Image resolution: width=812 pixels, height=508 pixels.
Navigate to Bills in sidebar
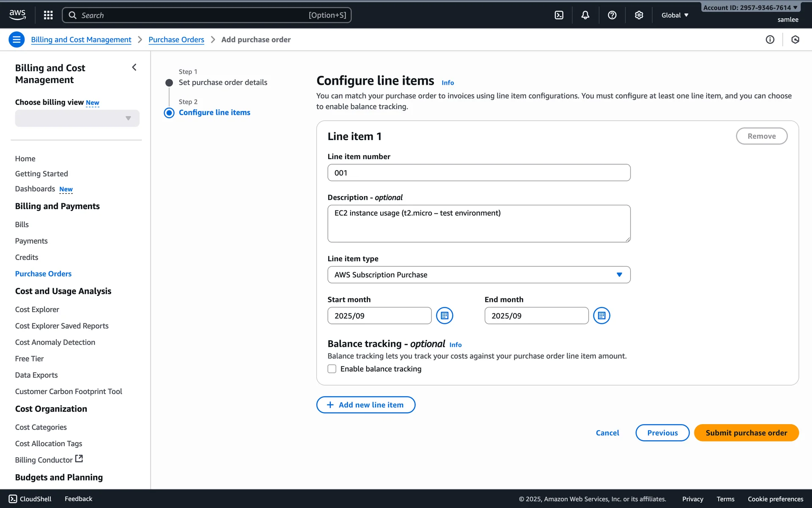click(x=22, y=224)
